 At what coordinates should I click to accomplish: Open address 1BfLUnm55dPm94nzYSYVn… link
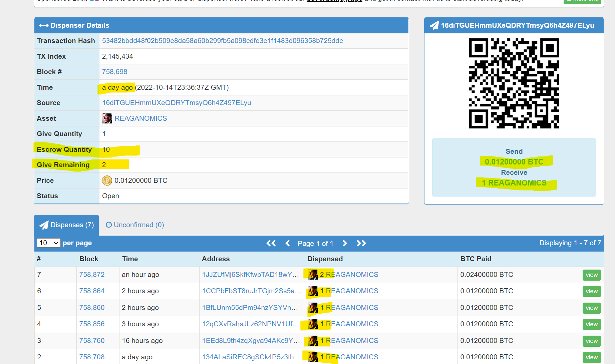tap(250, 308)
